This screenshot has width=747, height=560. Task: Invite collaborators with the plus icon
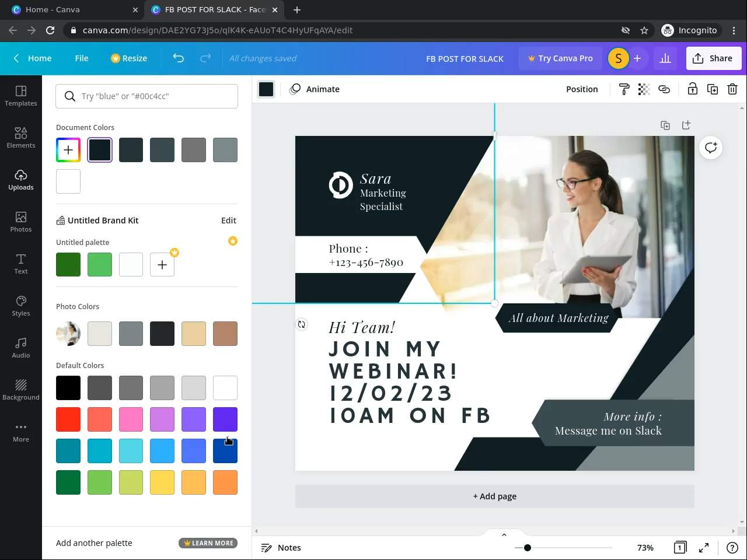[x=637, y=58]
